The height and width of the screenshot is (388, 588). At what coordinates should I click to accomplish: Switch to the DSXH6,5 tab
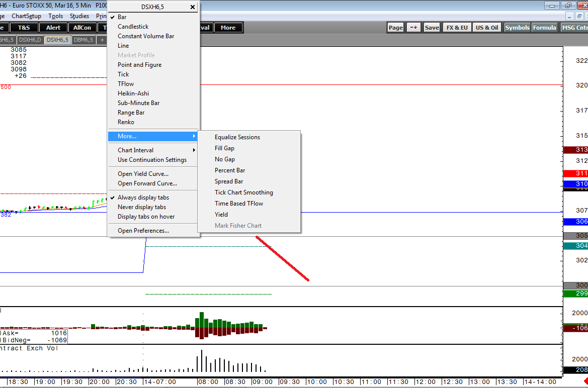pos(57,40)
